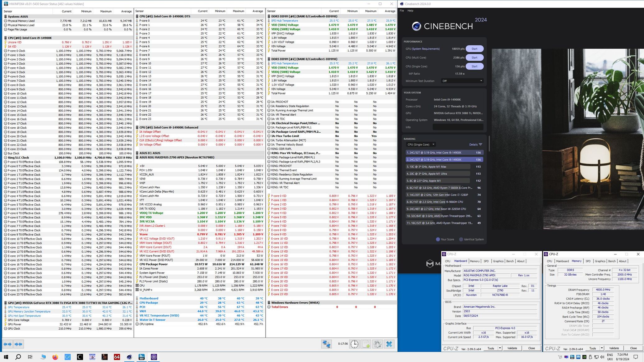Select the Total Errors WHEA row

click(x=331, y=307)
